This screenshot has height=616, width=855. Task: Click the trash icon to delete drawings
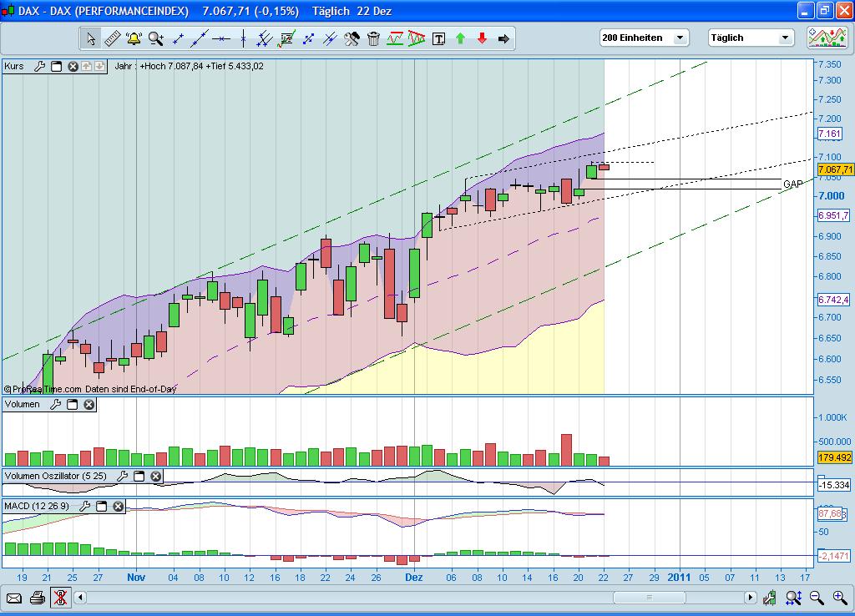tap(372, 38)
